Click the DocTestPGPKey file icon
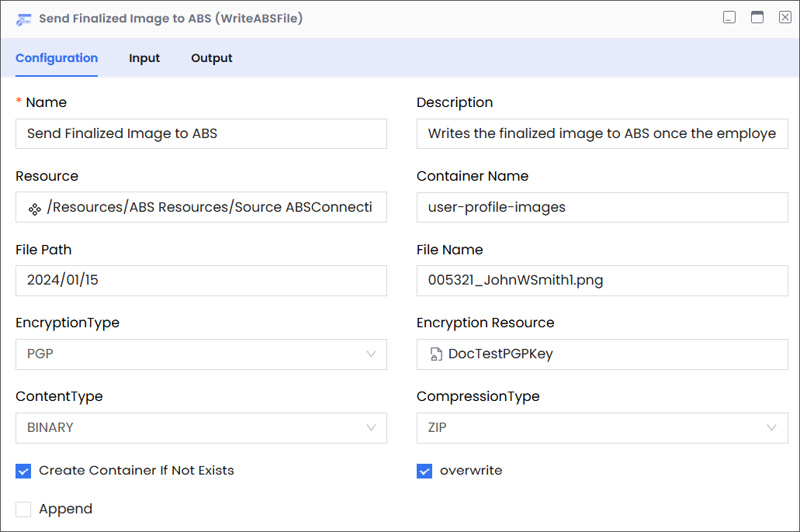Viewport: 800px width, 532px height. (436, 354)
